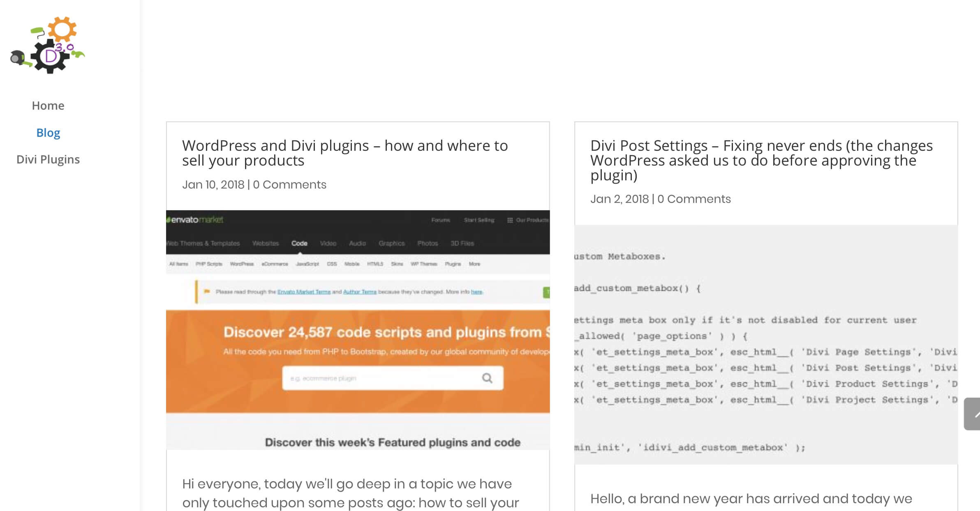Click the excerpt starting 'Hi everyone, today'
The height and width of the screenshot is (511, 980).
(x=351, y=493)
